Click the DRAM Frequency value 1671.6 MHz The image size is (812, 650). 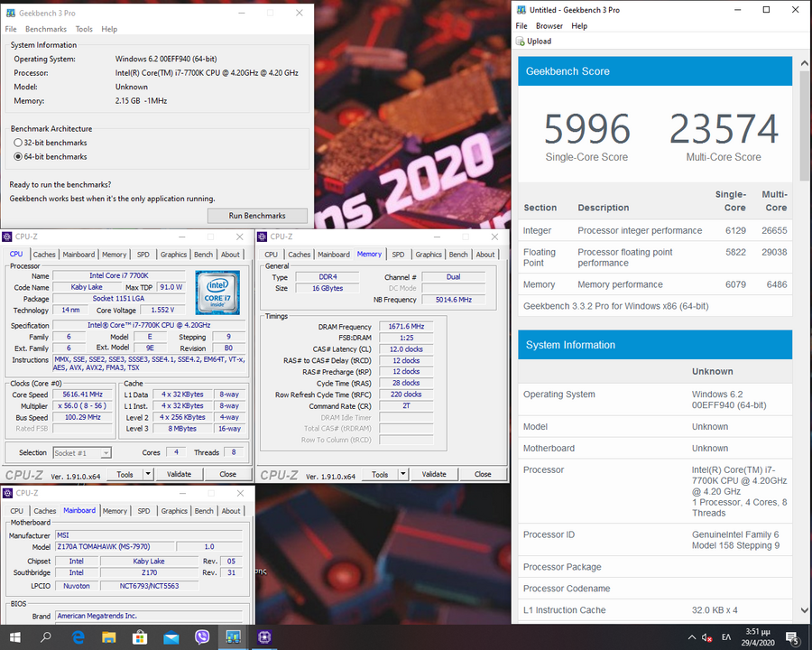(407, 327)
